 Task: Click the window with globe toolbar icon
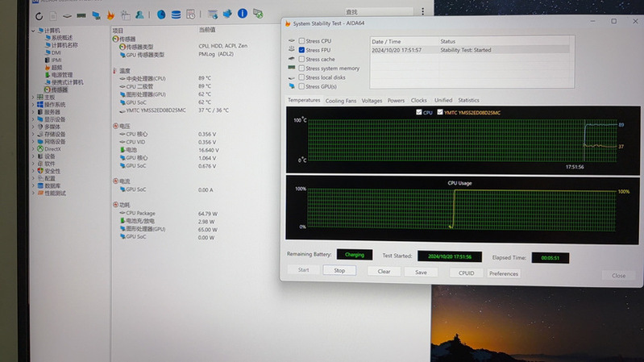[213, 15]
